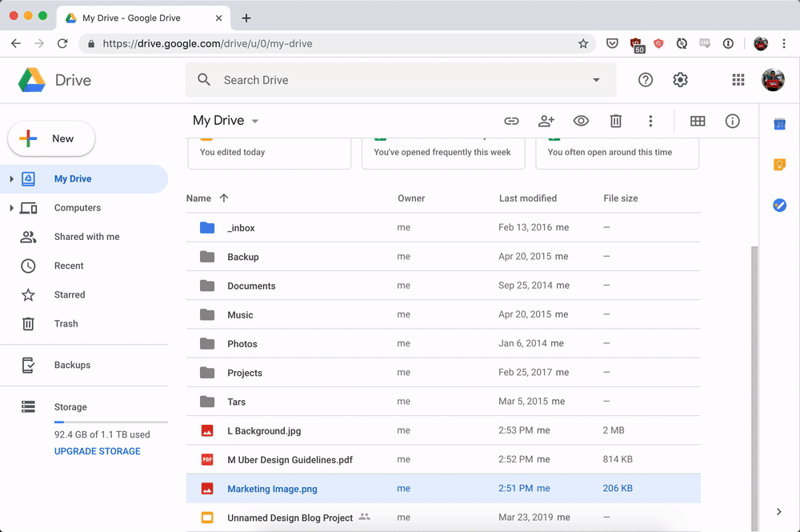This screenshot has width=800, height=532.
Task: Open the Google apps launcher grid
Action: 738,80
